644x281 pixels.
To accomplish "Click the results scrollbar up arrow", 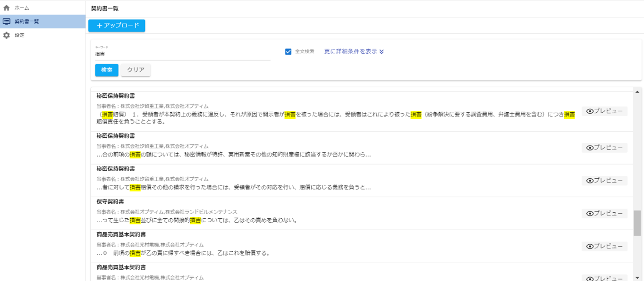I will tap(637, 92).
